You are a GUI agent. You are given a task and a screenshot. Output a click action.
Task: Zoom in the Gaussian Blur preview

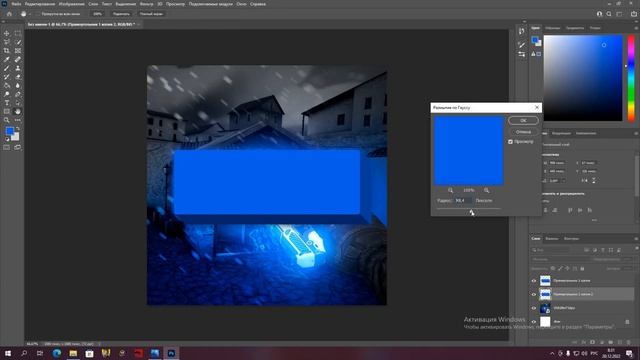[x=487, y=190]
